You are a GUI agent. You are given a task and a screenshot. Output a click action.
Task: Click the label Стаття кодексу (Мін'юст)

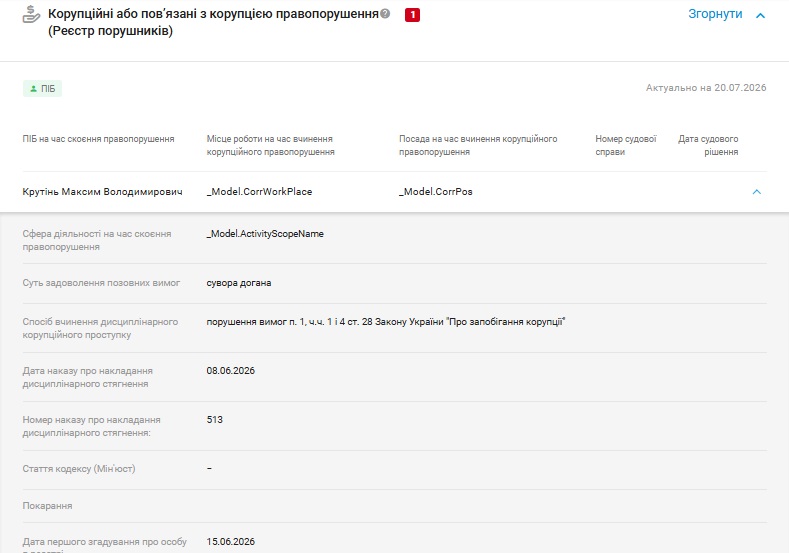79,469
